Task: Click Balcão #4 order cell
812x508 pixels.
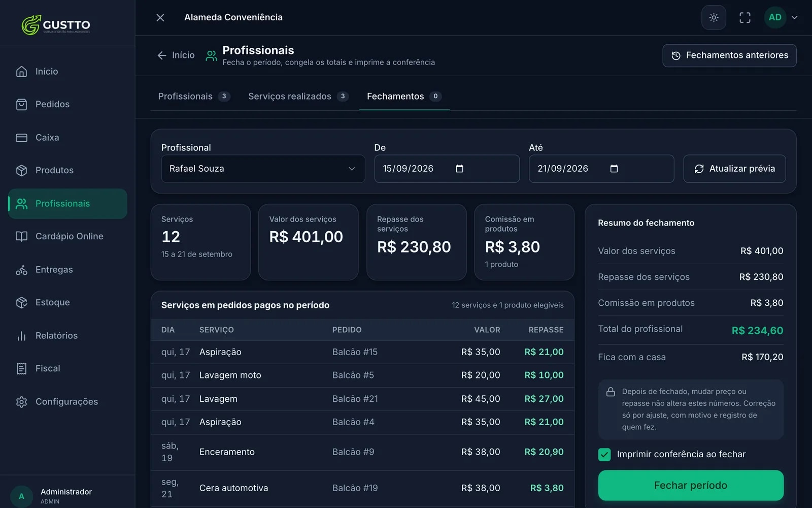Action: [x=353, y=422]
